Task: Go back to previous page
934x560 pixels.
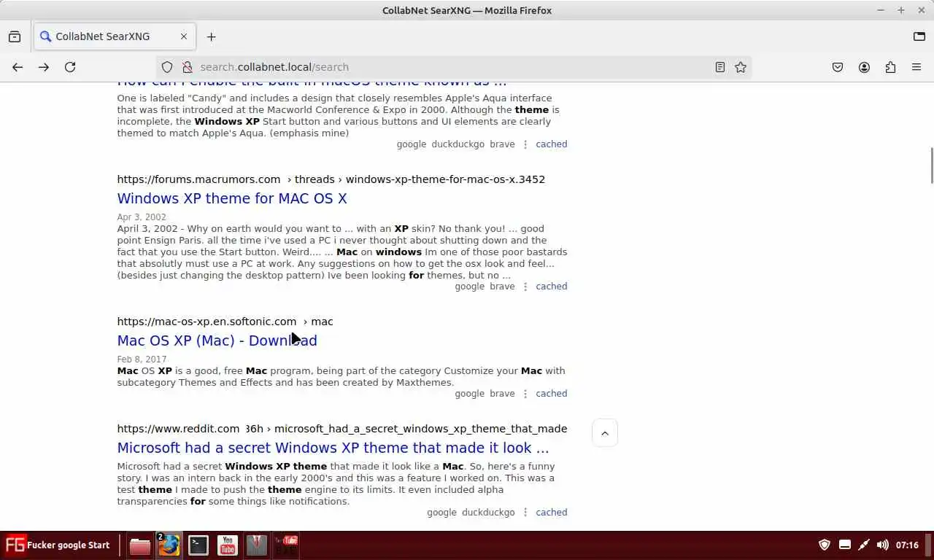Action: click(18, 67)
